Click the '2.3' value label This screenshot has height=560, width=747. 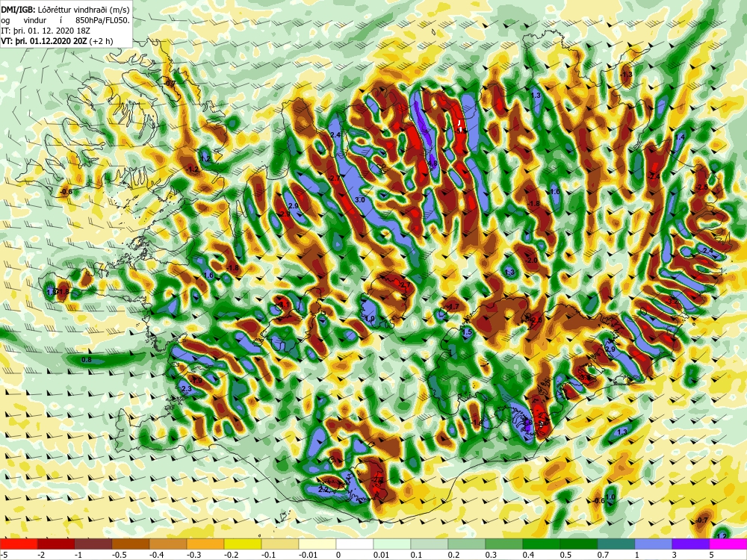coord(187,389)
